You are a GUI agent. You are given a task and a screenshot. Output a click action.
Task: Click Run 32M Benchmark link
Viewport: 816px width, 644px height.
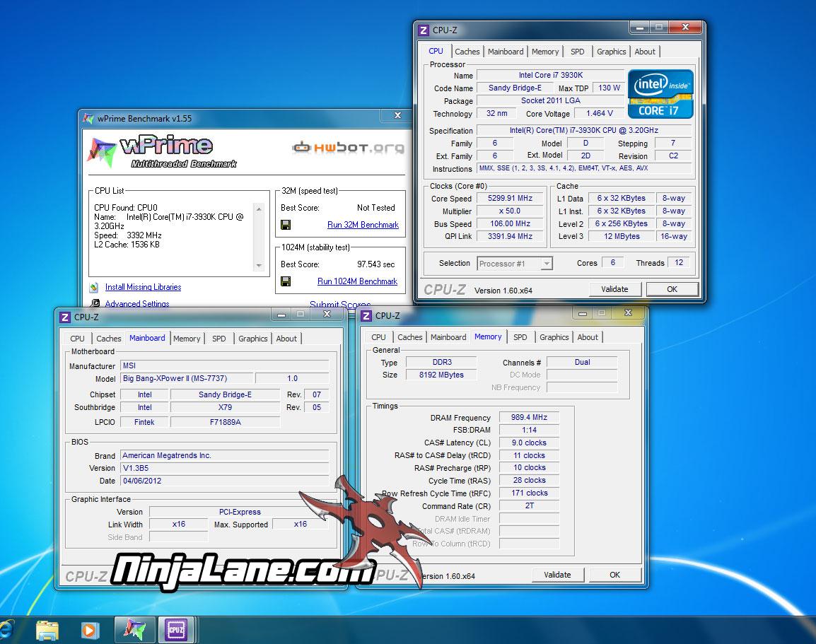point(363,225)
